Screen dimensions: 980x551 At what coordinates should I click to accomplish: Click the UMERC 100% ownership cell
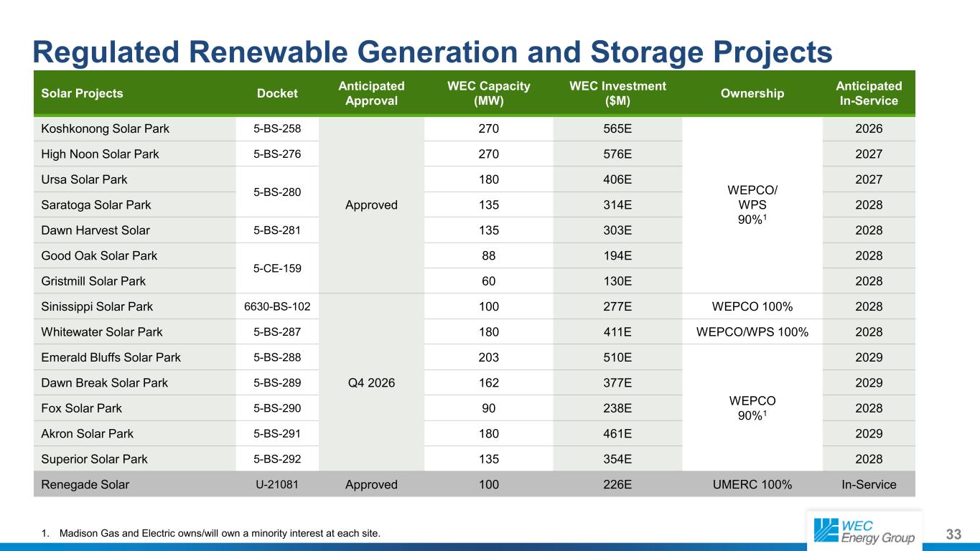click(753, 484)
